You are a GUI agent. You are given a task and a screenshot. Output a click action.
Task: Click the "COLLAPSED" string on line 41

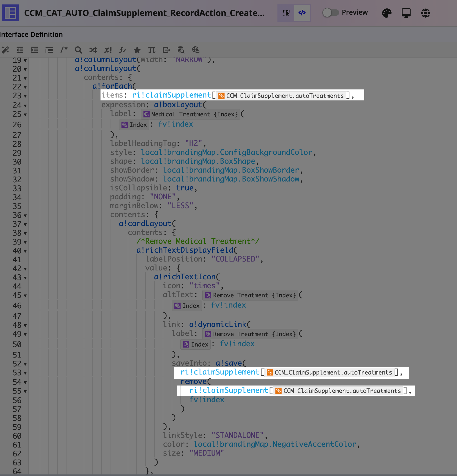(x=235, y=259)
